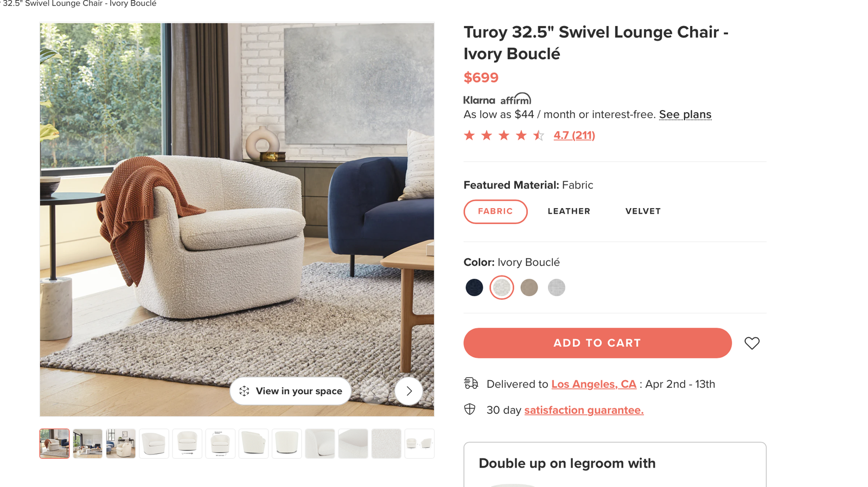Choose the light gray color swatch
Viewport: 868px width, 487px height.
(557, 287)
